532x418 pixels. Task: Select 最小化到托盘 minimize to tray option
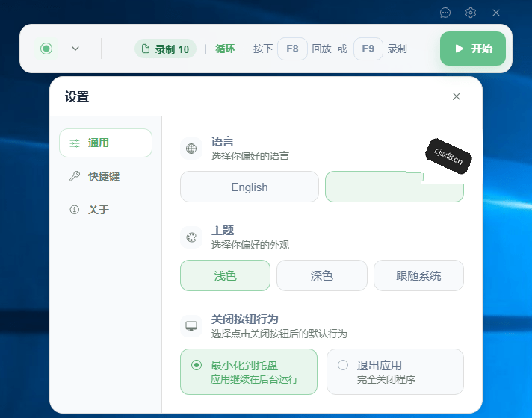(249, 372)
